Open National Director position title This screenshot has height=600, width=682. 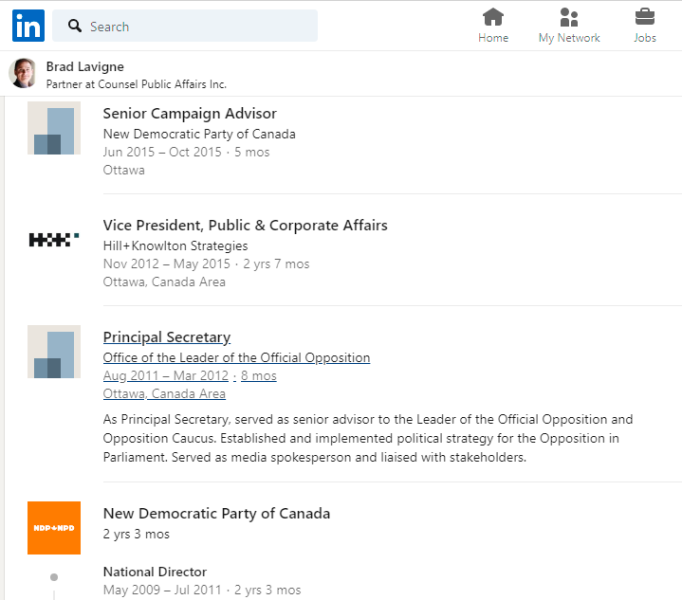[155, 572]
